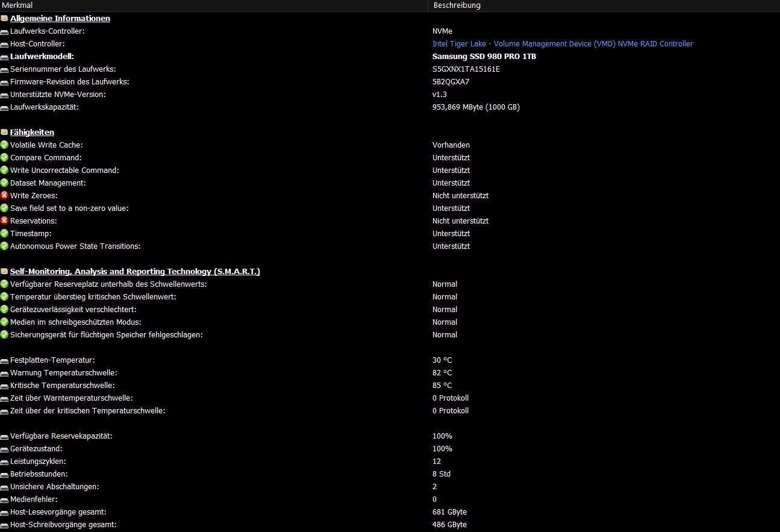Select the Samsung SSD 980 PRO 1TB value
The width and height of the screenshot is (780, 532).
click(x=484, y=57)
